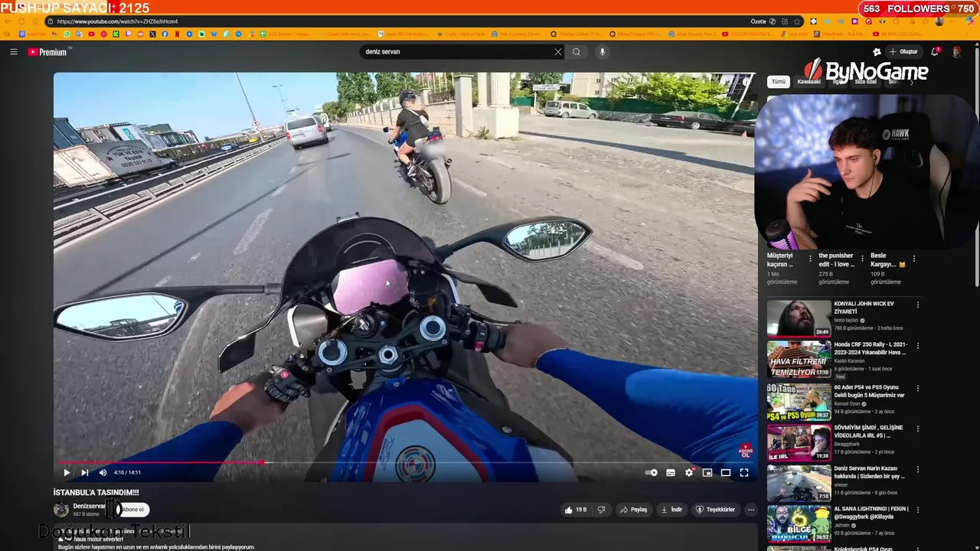Open 60 Adet PS4 ve PS5 Oyunu thumbnail

pyautogui.click(x=799, y=402)
